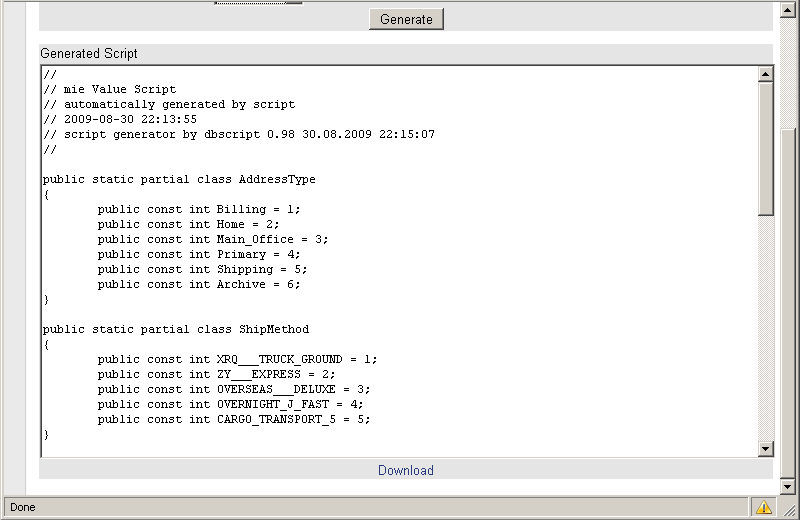The image size is (800, 520).
Task: Place cursor on AddressType class line
Action: (x=179, y=180)
